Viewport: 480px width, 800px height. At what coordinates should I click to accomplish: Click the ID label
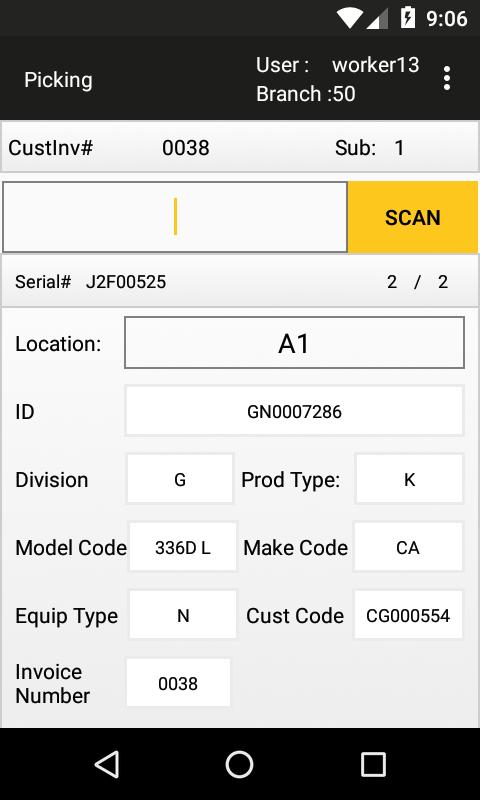(x=24, y=411)
